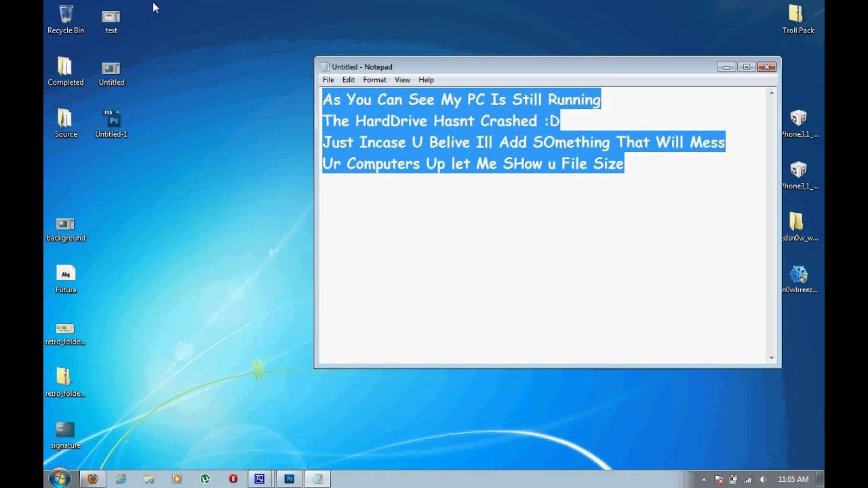Open Notepad's File menu
Viewport: 868px width, 488px height.
[328, 80]
